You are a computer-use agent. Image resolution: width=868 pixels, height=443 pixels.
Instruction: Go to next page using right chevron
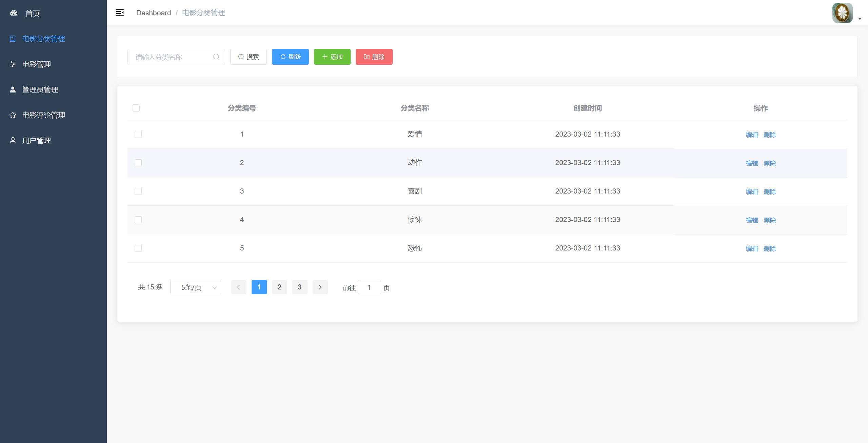pyautogui.click(x=320, y=287)
